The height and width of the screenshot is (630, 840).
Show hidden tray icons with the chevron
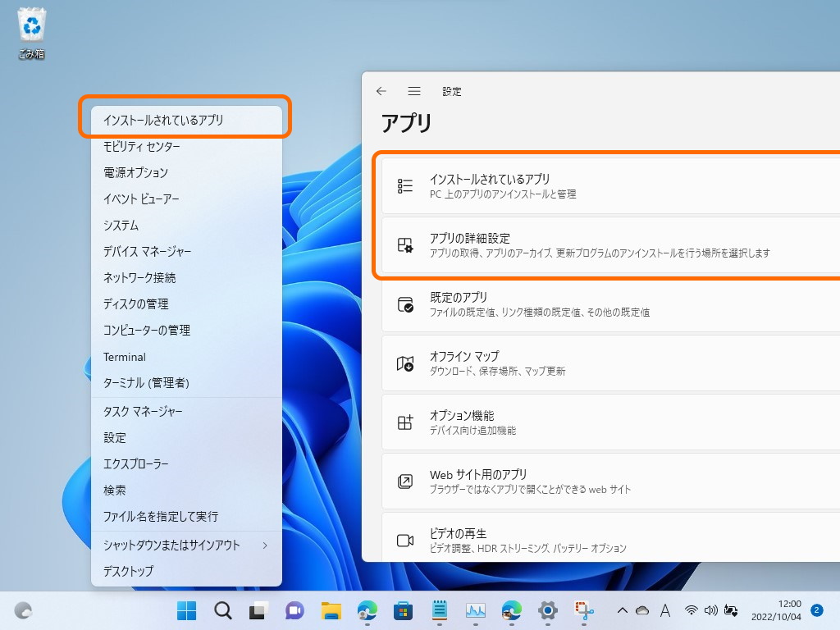(623, 610)
